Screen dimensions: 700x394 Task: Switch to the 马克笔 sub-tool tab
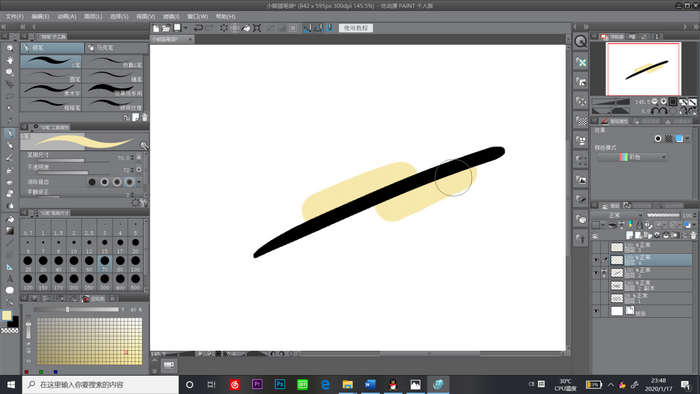117,47
